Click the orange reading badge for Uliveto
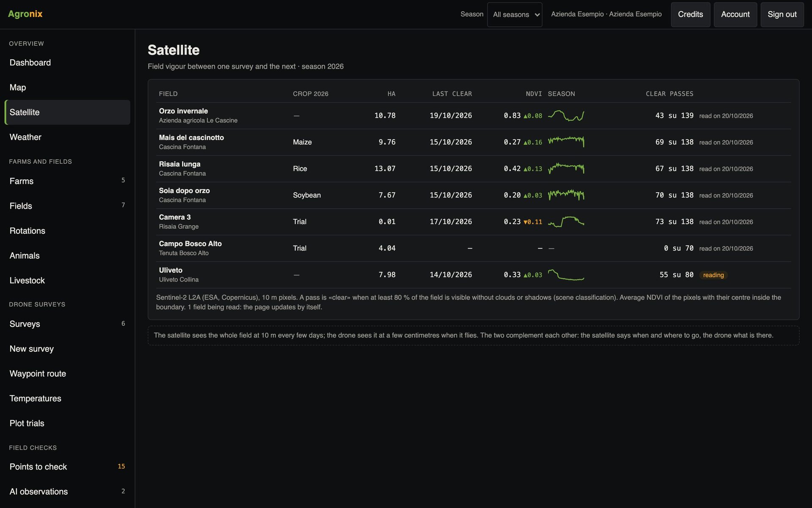The width and height of the screenshot is (812, 508). tap(713, 275)
